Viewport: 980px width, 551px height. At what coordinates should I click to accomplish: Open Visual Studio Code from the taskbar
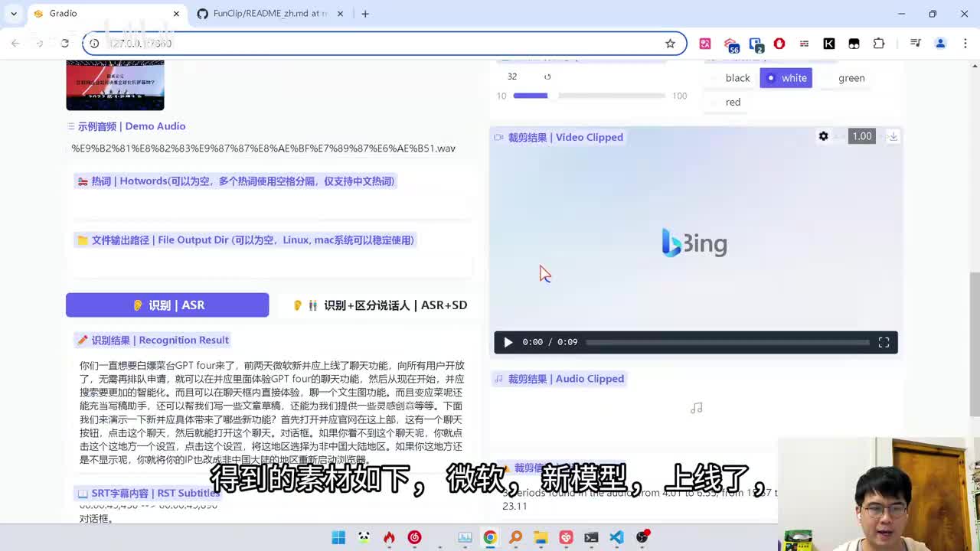[616, 537]
